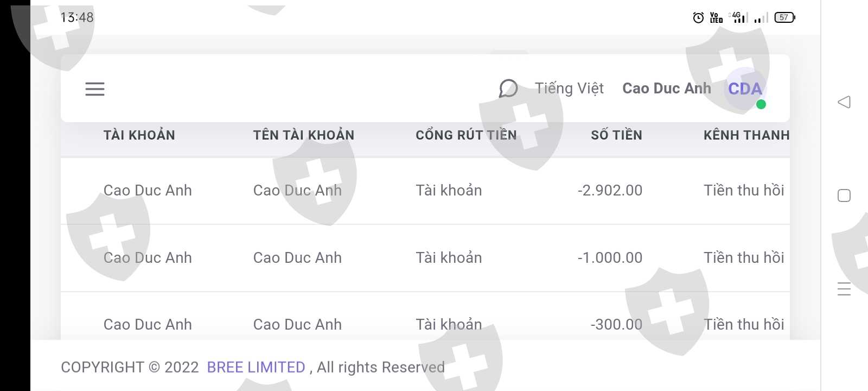868x391 pixels.
Task: Click the CỔNG RÚT TIỀN column header
Action: 466,135
